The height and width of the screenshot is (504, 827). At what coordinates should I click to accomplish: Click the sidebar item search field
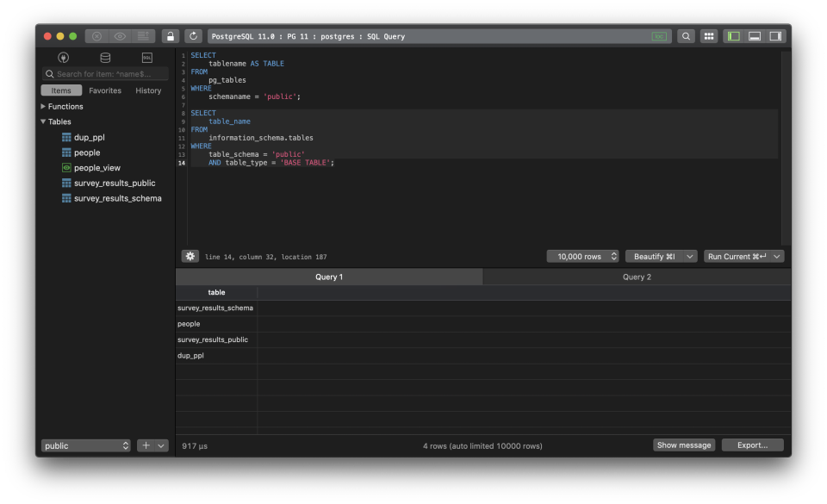click(105, 74)
